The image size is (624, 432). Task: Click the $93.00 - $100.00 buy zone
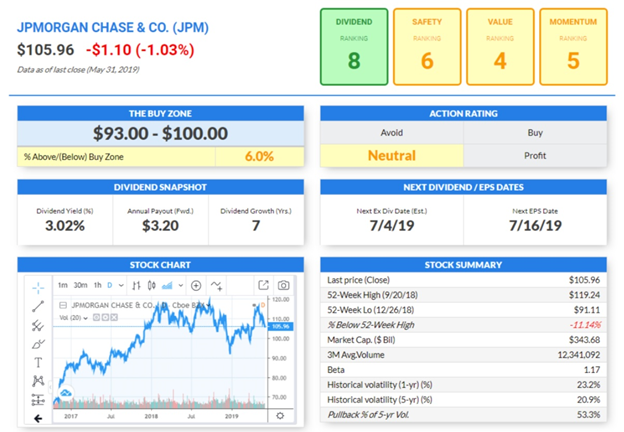pyautogui.click(x=160, y=133)
